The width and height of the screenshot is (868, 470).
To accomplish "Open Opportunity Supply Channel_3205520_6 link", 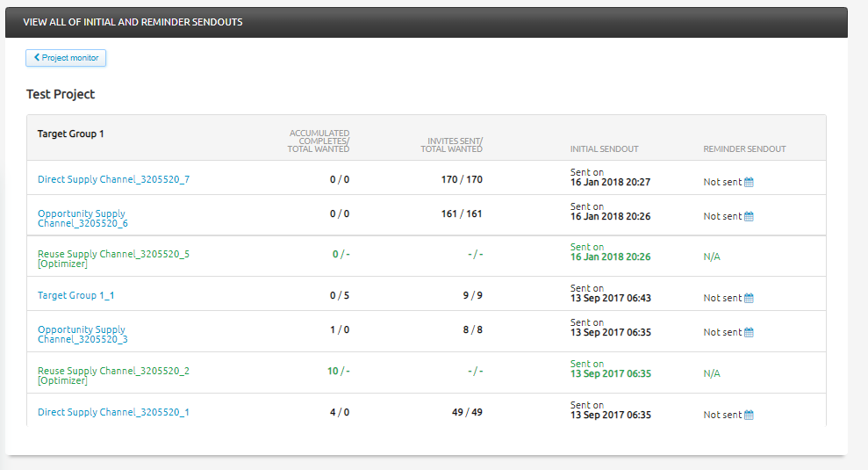I will click(x=82, y=218).
